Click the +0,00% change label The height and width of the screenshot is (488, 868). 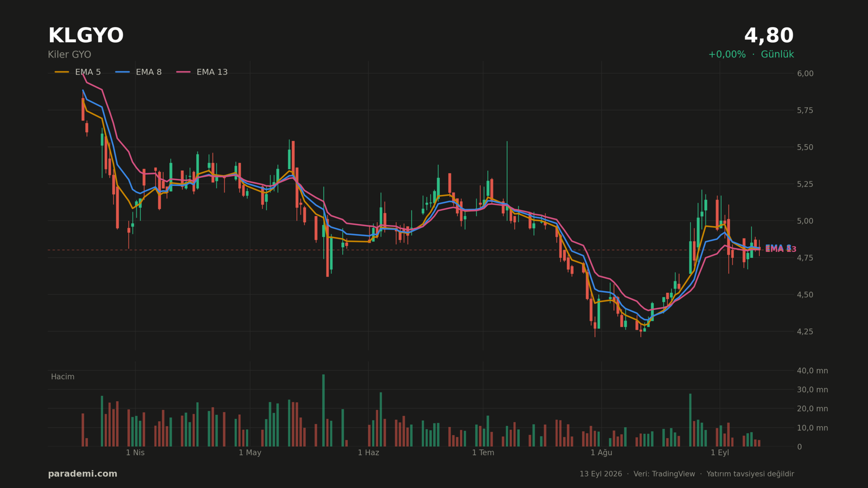click(727, 54)
